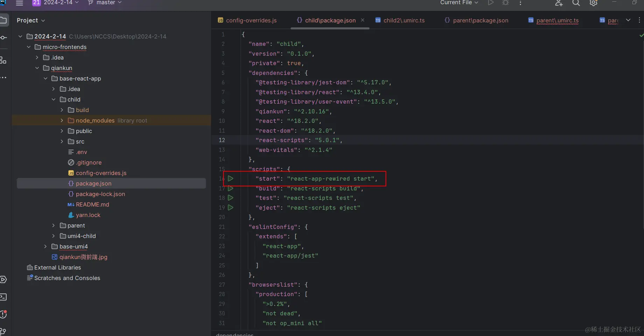The image size is (644, 336).
Task: Open the master branch dropdown
Action: click(x=105, y=3)
